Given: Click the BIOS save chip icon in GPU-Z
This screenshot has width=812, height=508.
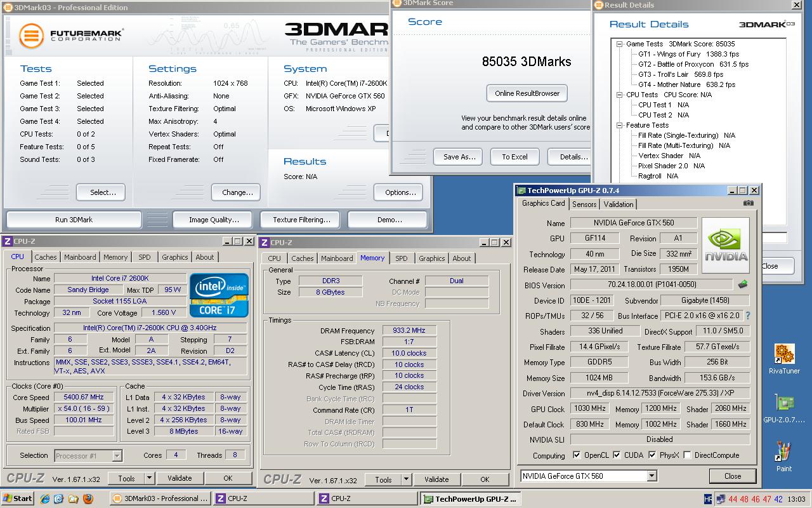Looking at the screenshot, I should coord(742,285).
